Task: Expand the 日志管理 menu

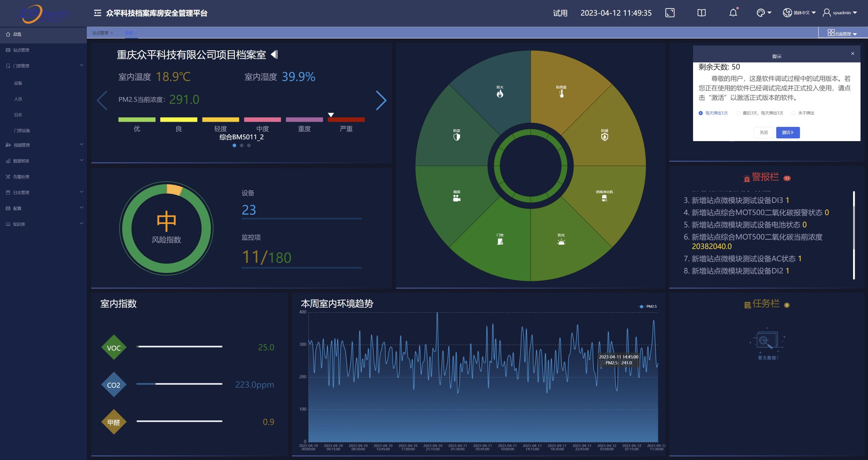Action: pyautogui.click(x=81, y=192)
